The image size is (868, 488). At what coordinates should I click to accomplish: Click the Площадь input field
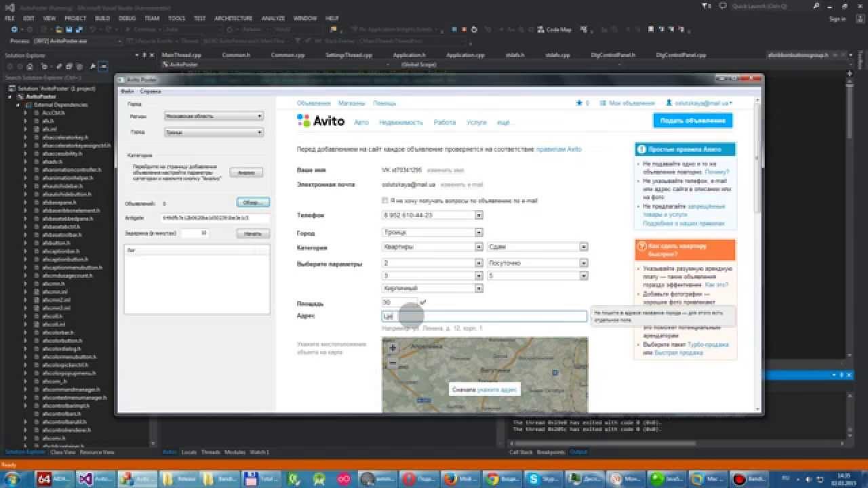click(x=400, y=302)
